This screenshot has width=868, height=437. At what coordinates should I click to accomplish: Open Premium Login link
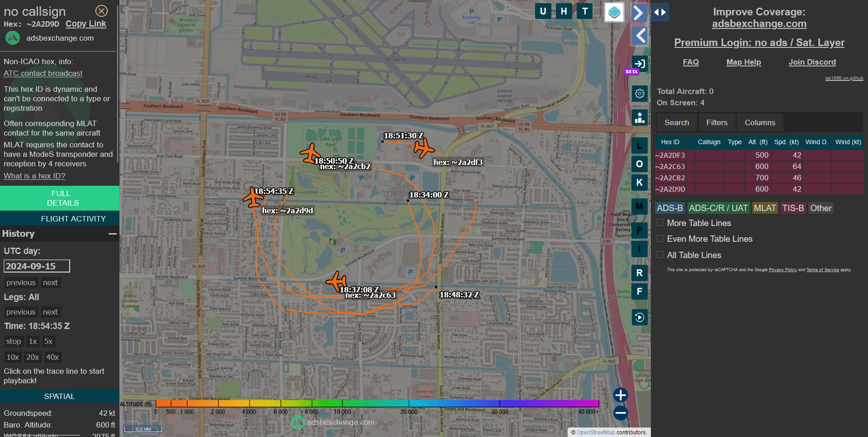[x=759, y=42]
